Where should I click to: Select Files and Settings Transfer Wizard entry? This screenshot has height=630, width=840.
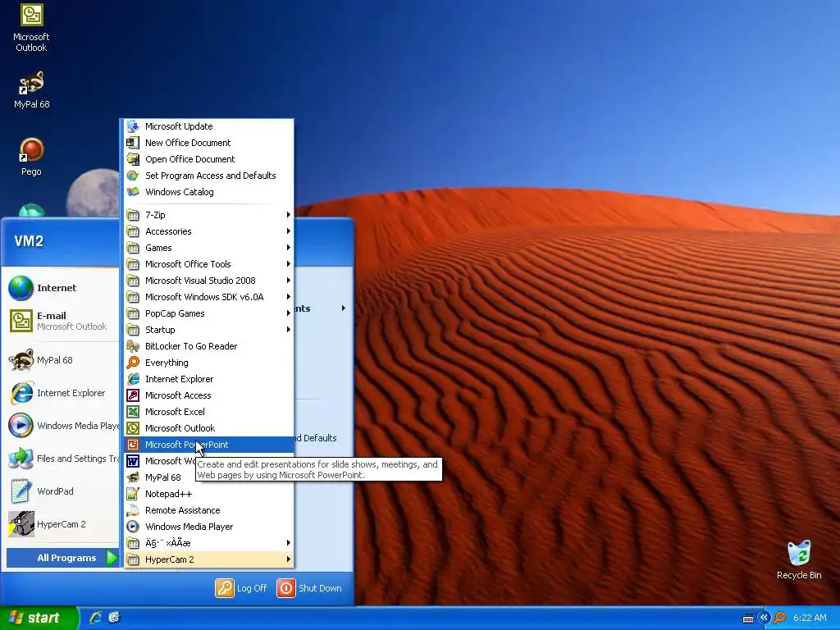coord(62,459)
